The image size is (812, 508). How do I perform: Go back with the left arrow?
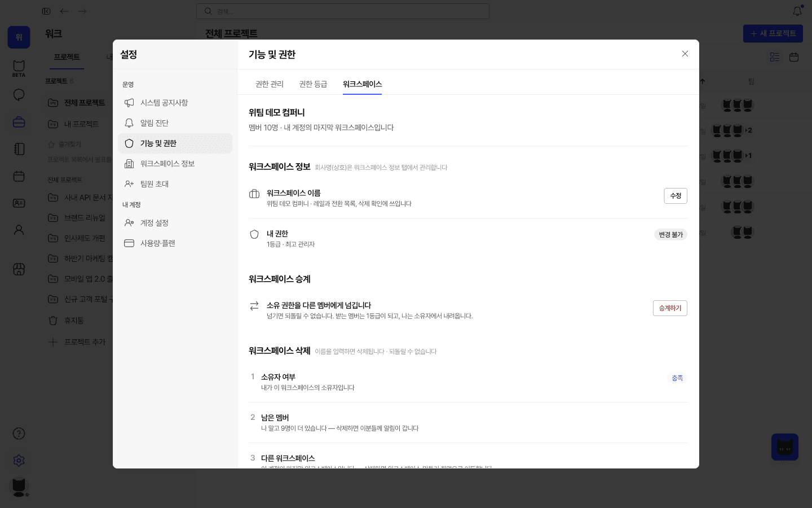tap(64, 11)
